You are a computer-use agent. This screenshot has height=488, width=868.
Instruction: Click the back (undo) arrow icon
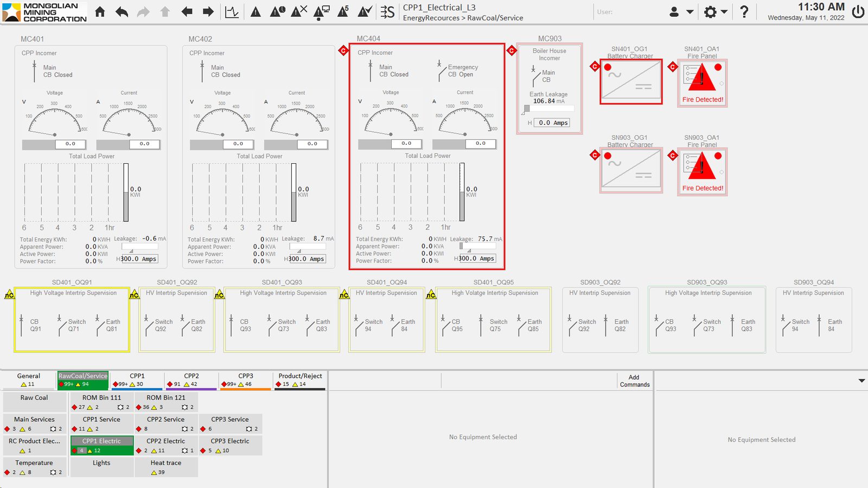click(122, 11)
